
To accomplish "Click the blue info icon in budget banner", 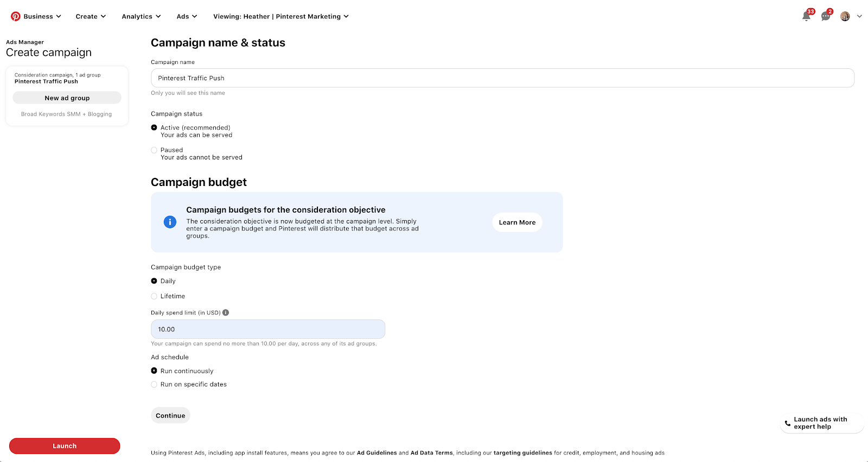I will click(x=170, y=222).
